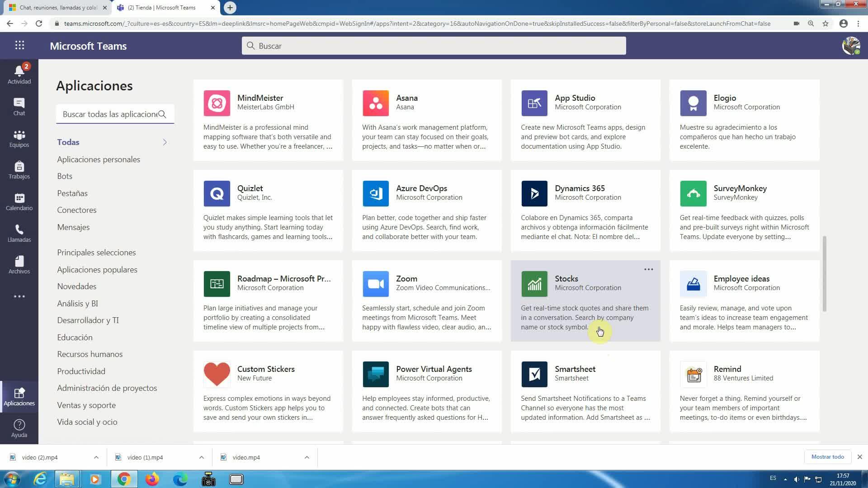
Task: Open the app launcher waffle grid
Action: coord(19,45)
